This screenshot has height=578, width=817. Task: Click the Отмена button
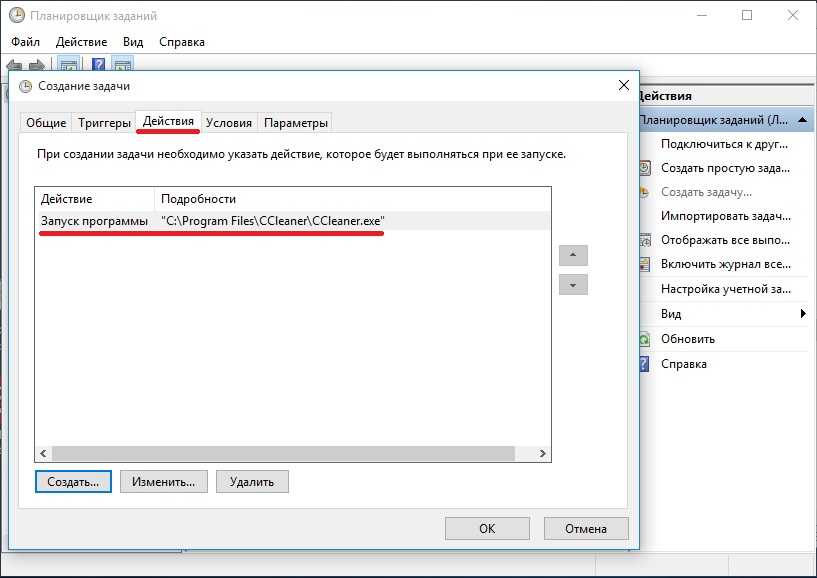tap(586, 528)
